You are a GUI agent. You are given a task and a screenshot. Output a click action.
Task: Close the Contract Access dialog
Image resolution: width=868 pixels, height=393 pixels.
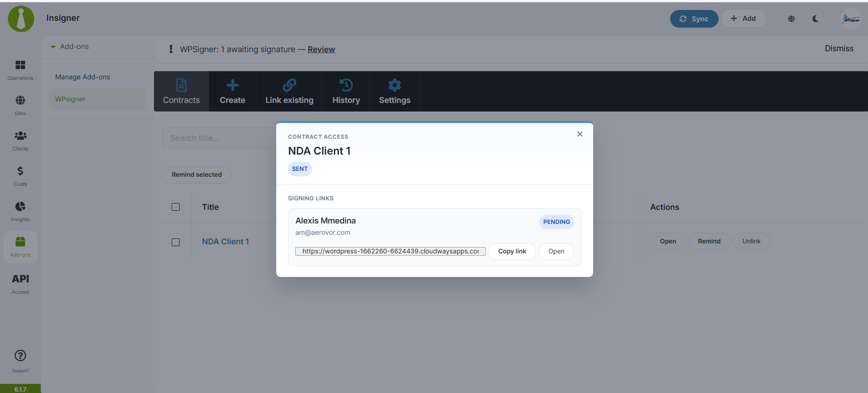[x=580, y=134]
